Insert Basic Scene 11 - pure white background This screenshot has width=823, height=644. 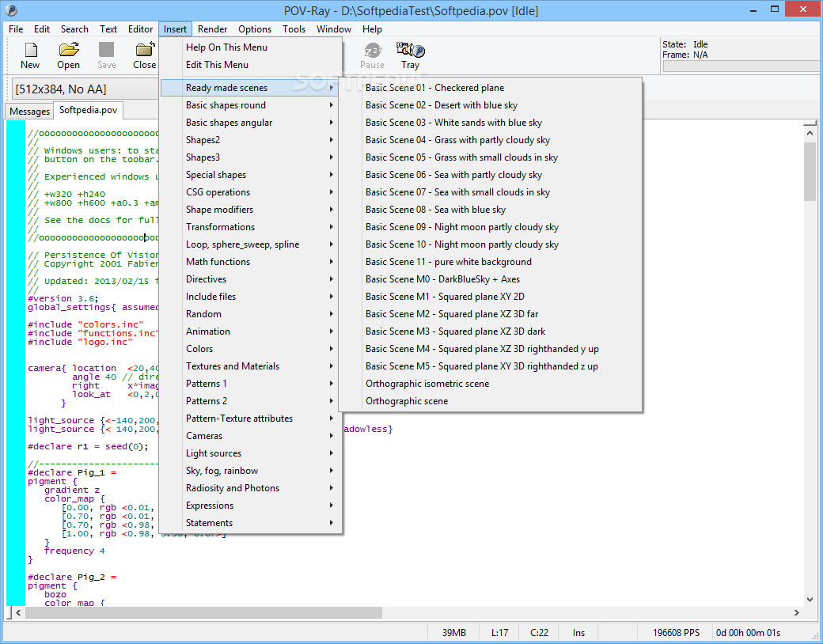click(x=490, y=261)
